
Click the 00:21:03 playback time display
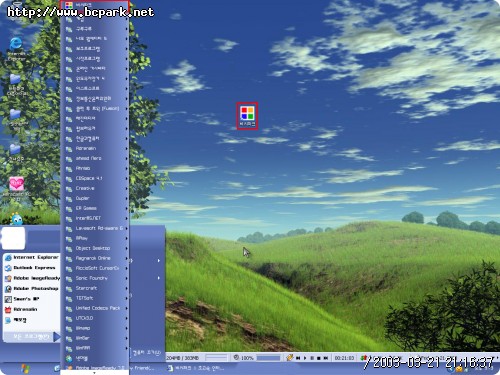(344, 358)
